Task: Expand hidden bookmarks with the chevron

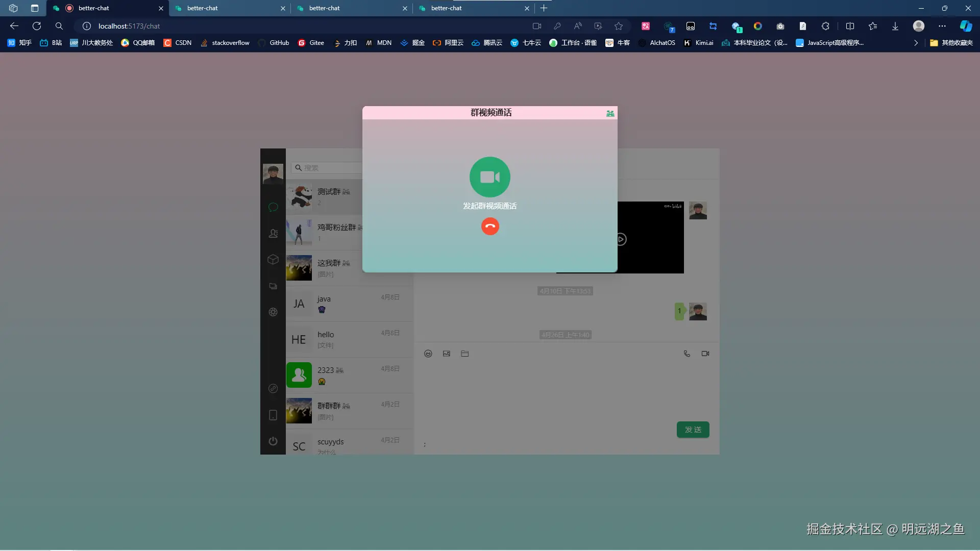Action: pos(916,43)
